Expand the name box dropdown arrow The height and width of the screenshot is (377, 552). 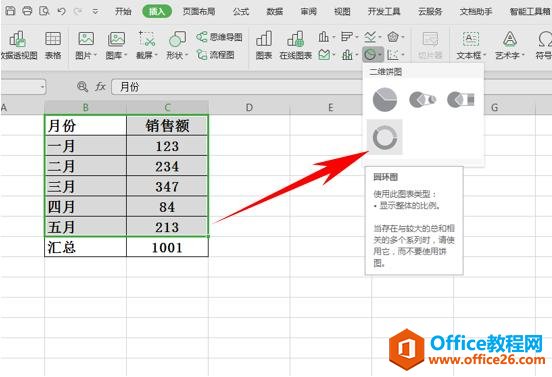pos(42,87)
